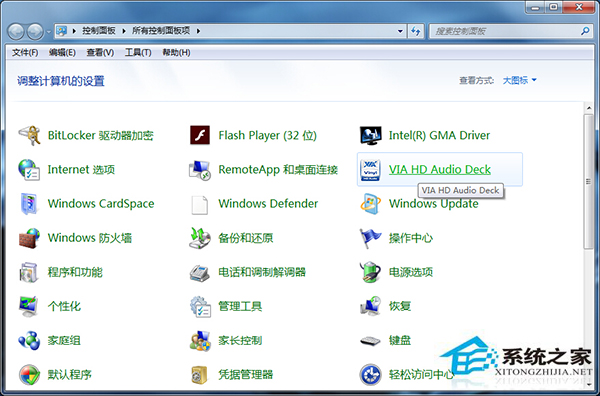This screenshot has width=600, height=396.
Task: Open the 文件(F) menu
Action: click(x=25, y=52)
